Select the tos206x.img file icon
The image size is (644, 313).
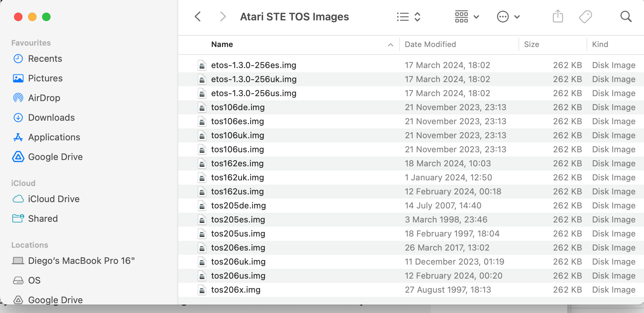tap(202, 290)
